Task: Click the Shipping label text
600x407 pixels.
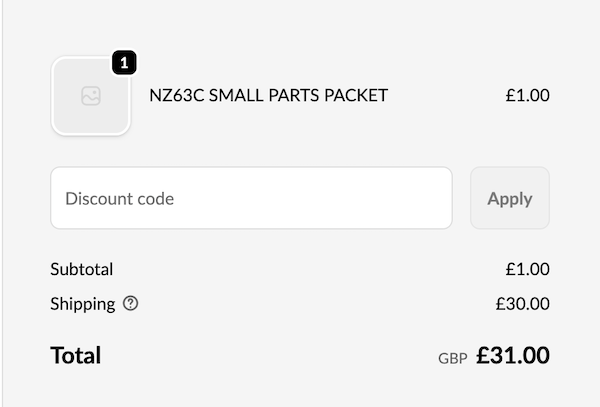Action: coord(82,304)
